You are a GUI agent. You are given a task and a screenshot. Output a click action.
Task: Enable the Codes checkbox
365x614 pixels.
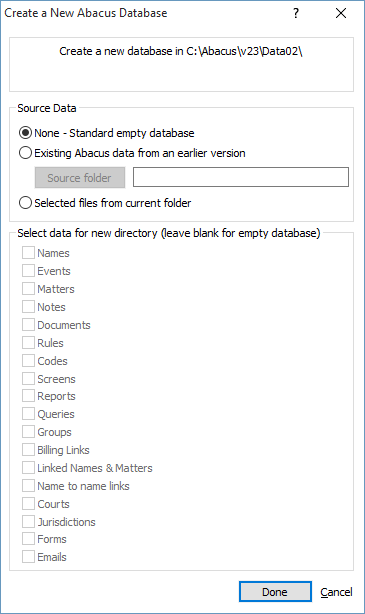click(x=28, y=361)
